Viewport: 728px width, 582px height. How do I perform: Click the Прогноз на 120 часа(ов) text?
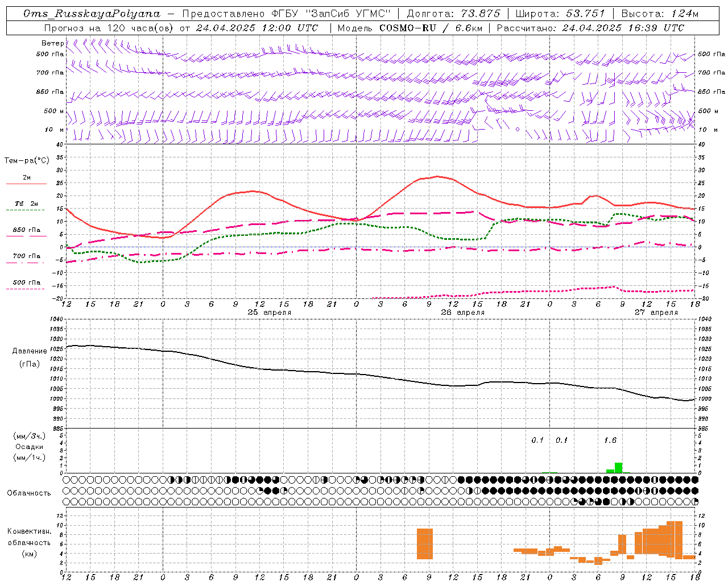[x=109, y=28]
